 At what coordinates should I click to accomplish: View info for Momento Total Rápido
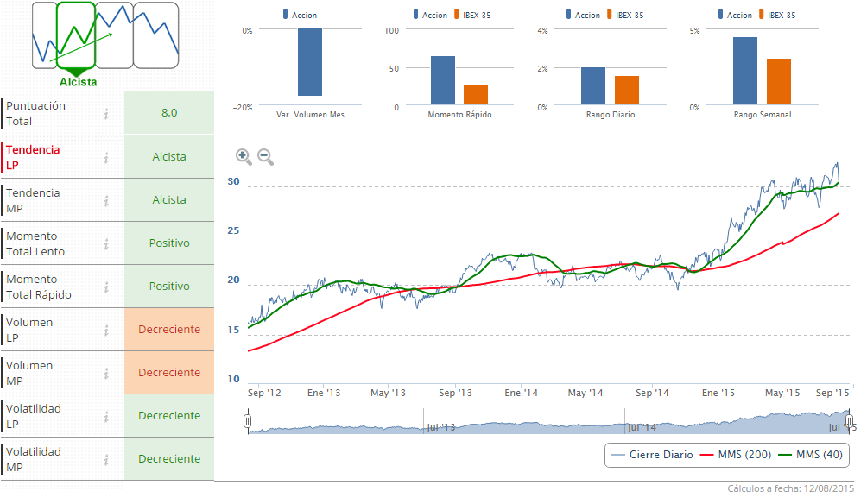coord(106,287)
